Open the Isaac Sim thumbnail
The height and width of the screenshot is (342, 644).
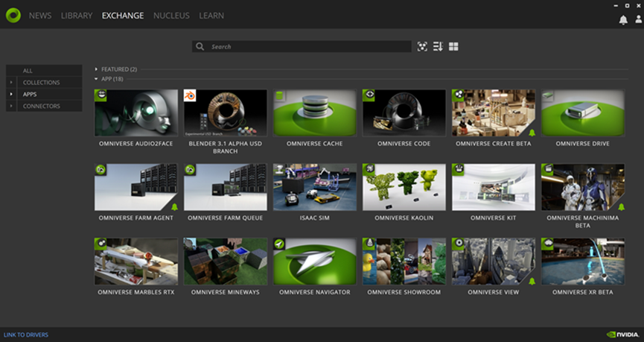pos(315,188)
